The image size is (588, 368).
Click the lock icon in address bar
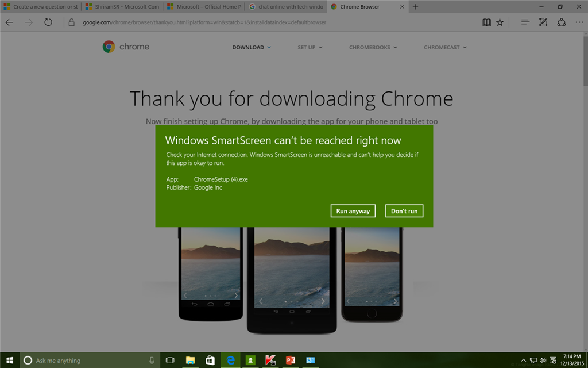tap(72, 22)
